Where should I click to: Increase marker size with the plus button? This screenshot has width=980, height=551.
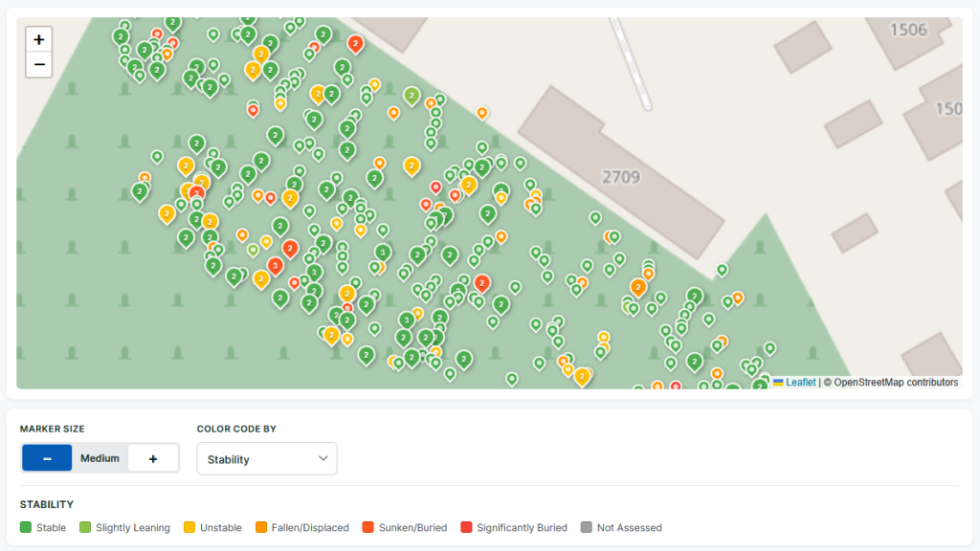[153, 458]
